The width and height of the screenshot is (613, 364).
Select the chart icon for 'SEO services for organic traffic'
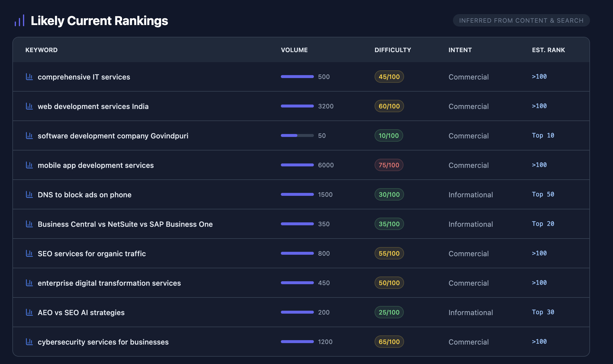(x=29, y=253)
